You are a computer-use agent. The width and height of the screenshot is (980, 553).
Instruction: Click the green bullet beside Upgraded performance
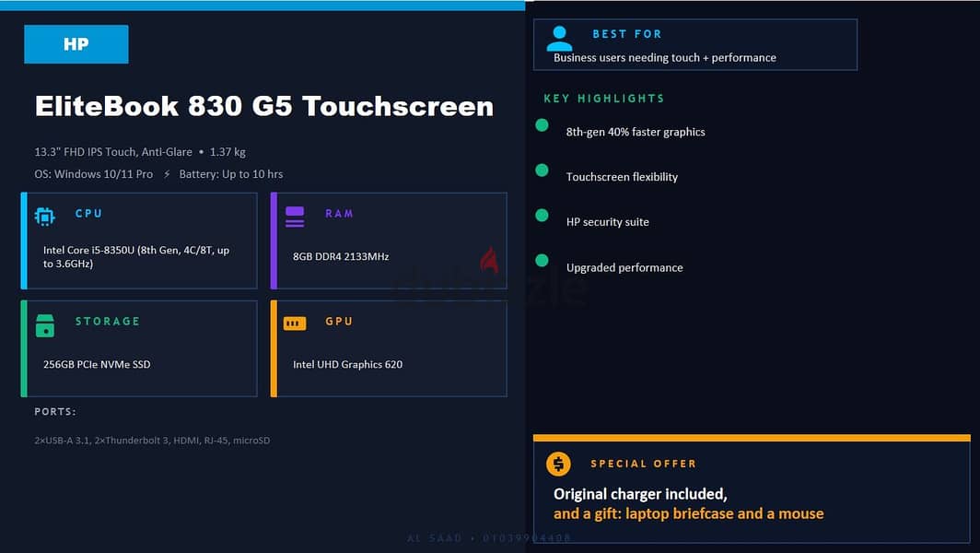click(x=542, y=260)
